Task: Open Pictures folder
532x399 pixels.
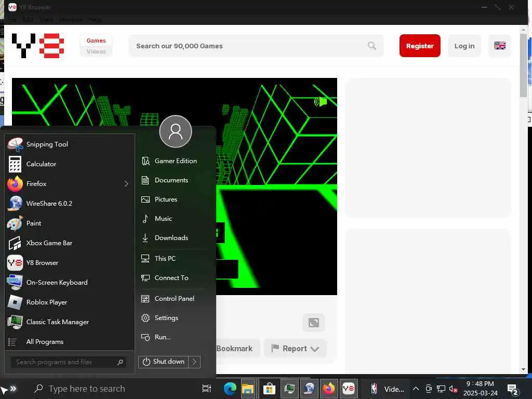Action: click(175, 199)
